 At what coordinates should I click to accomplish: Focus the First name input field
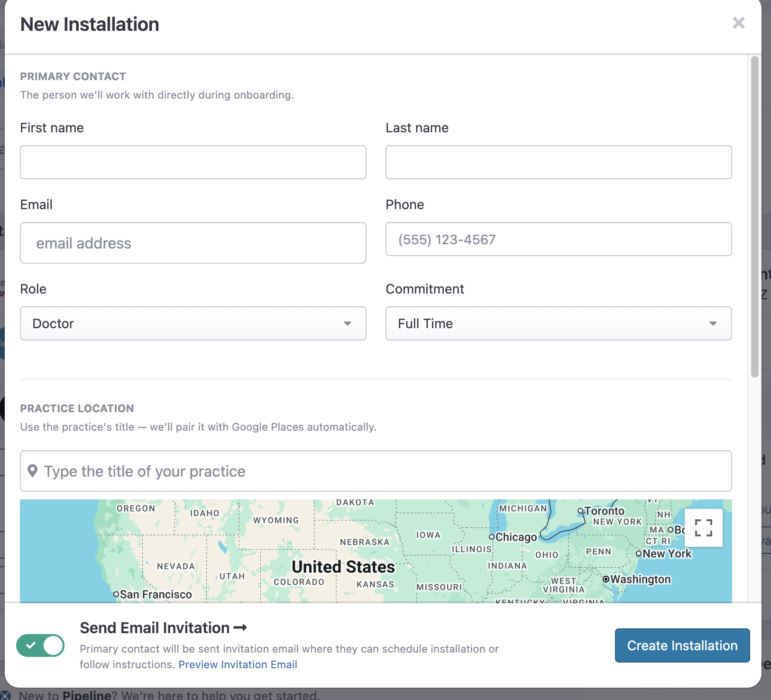193,162
